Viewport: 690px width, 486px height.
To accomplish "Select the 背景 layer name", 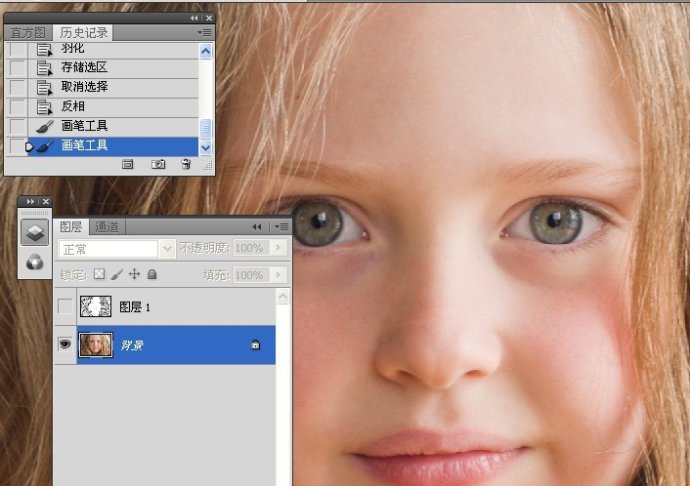I will (132, 345).
